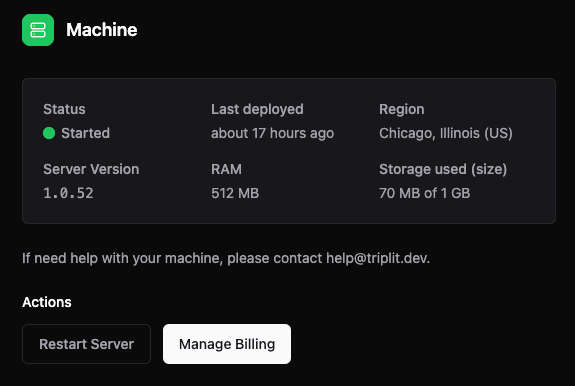Viewport: 575px width, 386px height.
Task: Click '70 MB of 1 GB' storage value
Action: coord(425,193)
